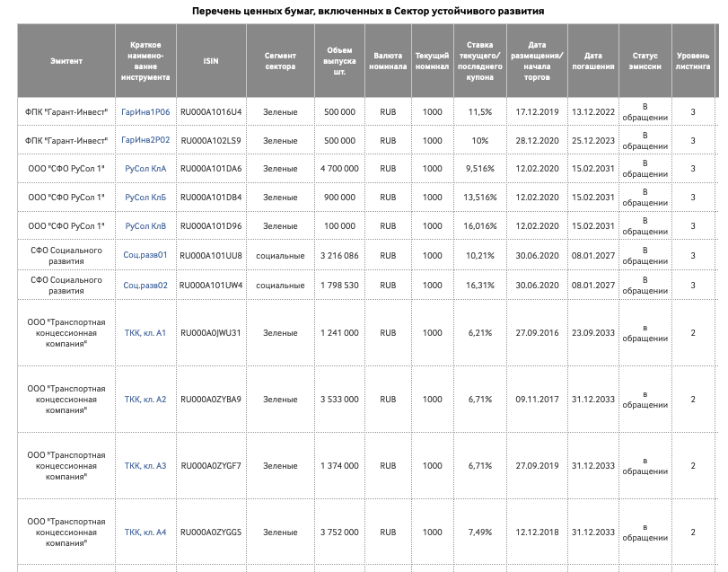Select the Объем выпуска шт. header
728x572 pixels.
pyautogui.click(x=339, y=61)
